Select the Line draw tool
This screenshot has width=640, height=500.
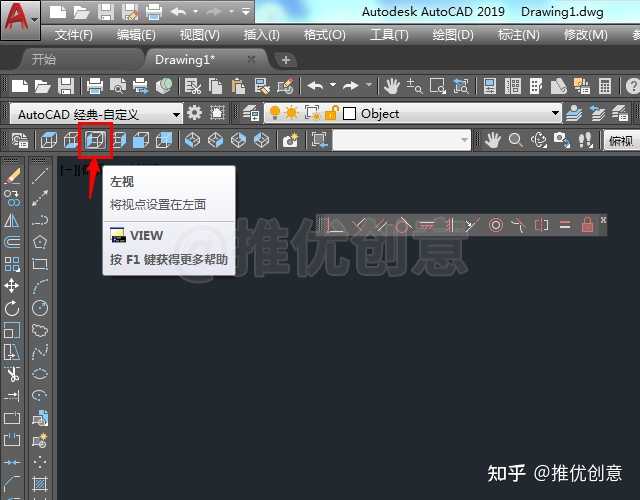(x=40, y=176)
